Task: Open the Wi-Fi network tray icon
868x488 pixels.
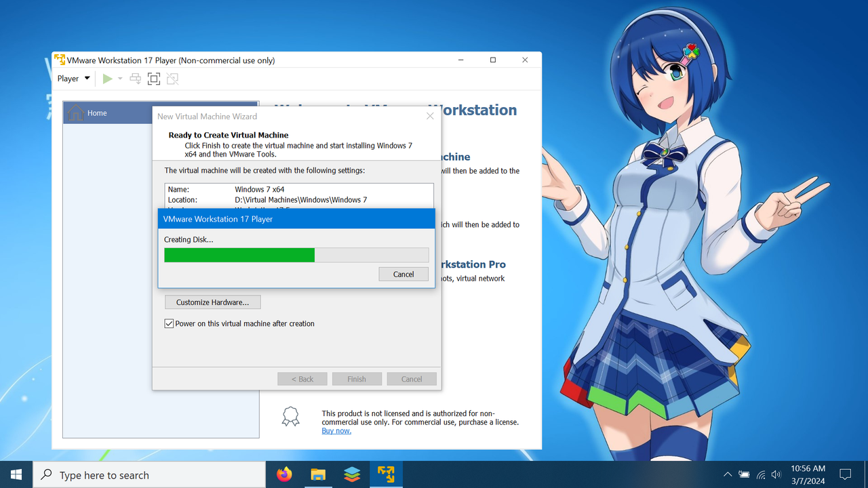Action: pos(761,474)
